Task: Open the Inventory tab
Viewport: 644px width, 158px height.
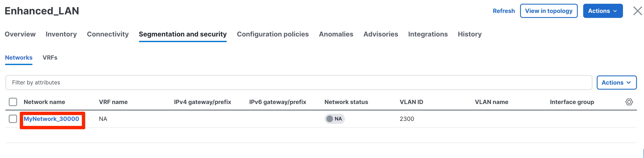Action: [61, 34]
